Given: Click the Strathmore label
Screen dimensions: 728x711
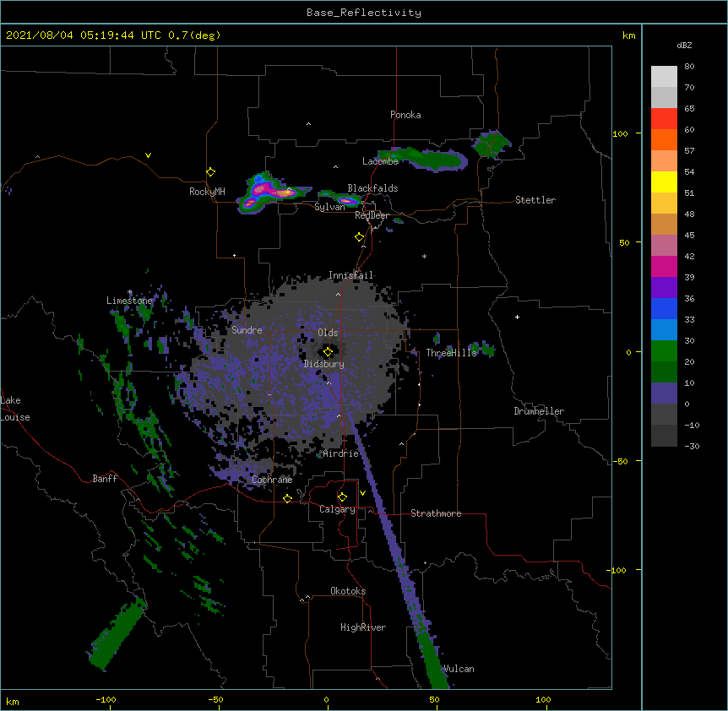Looking at the screenshot, I should click(436, 513).
